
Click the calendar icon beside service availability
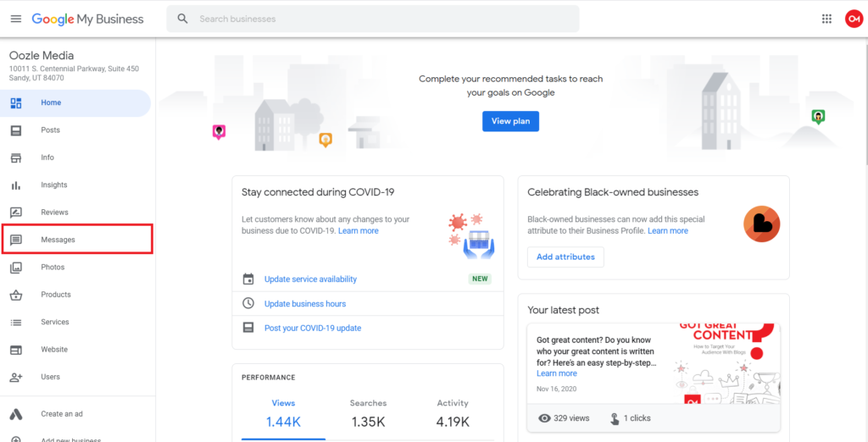pyautogui.click(x=248, y=279)
